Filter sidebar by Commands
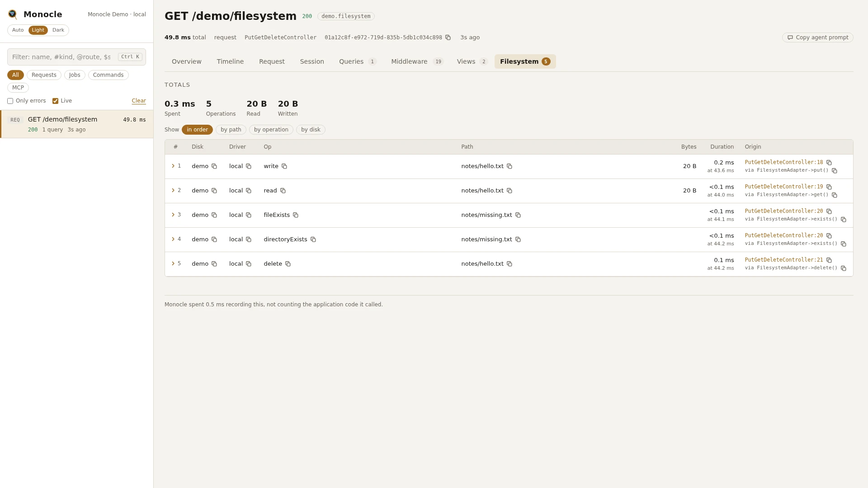The image size is (868, 488). pos(108,75)
